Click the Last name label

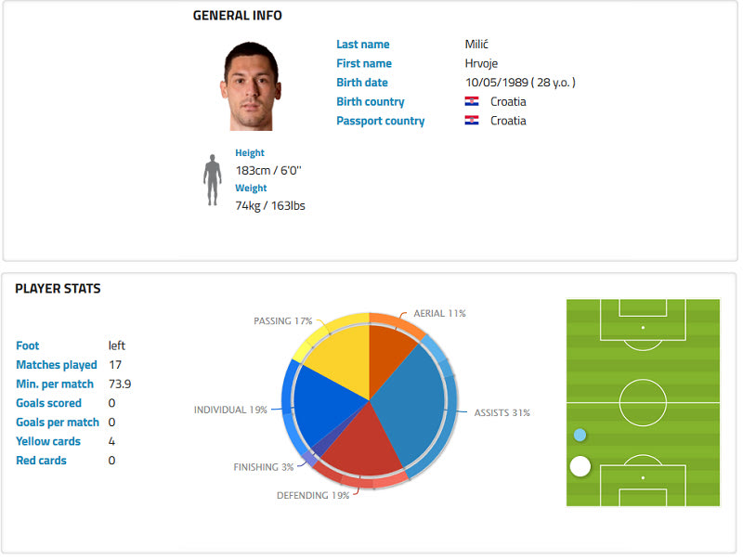tap(363, 45)
